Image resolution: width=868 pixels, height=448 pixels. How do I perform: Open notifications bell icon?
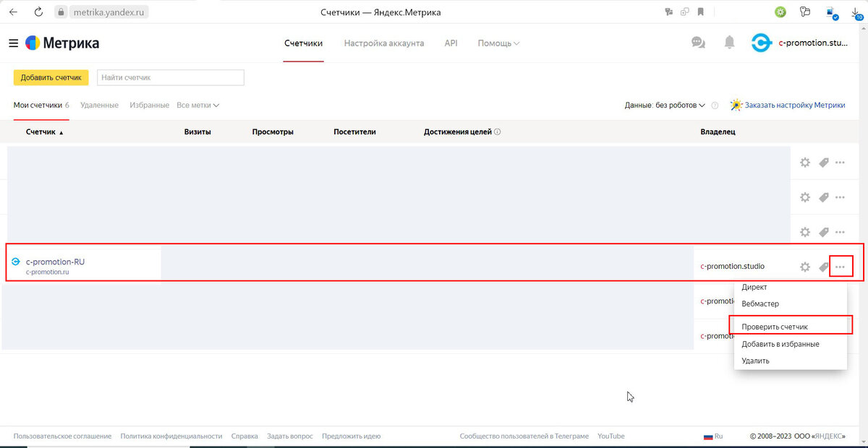click(x=730, y=43)
